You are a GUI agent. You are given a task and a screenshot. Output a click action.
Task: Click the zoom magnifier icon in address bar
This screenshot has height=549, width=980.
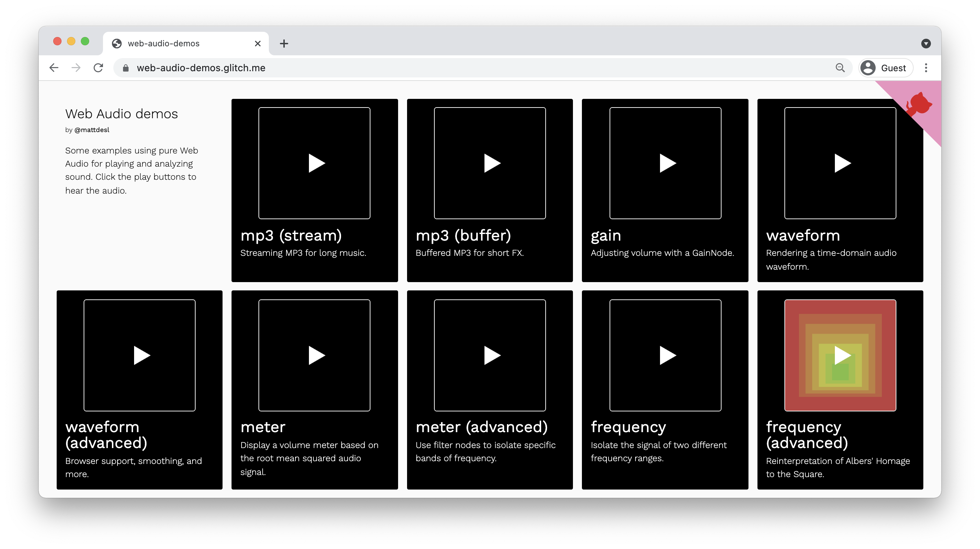click(x=840, y=68)
